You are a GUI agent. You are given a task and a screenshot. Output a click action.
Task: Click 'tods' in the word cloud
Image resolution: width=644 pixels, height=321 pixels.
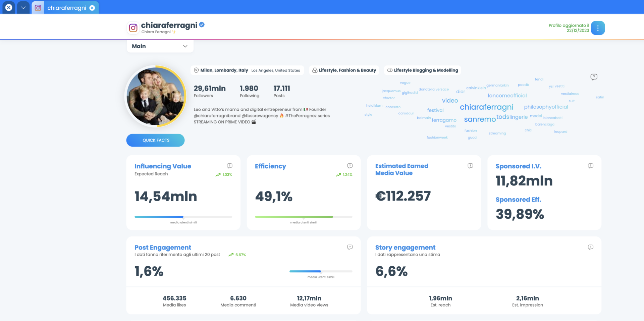click(x=503, y=117)
